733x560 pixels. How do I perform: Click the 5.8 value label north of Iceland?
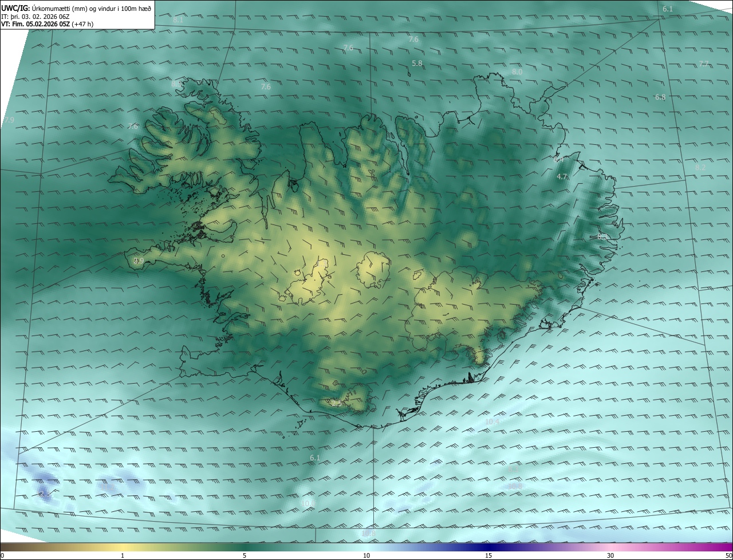point(417,64)
